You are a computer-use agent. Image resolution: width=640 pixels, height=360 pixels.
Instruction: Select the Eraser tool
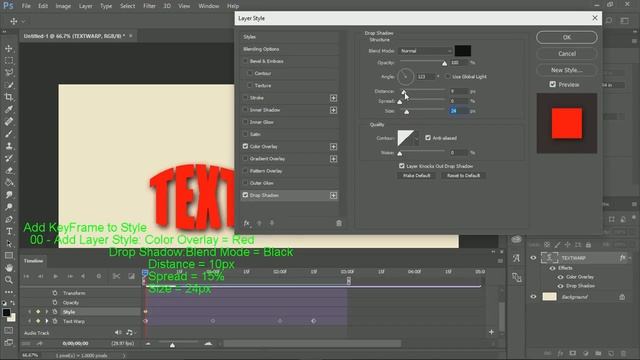[9, 171]
